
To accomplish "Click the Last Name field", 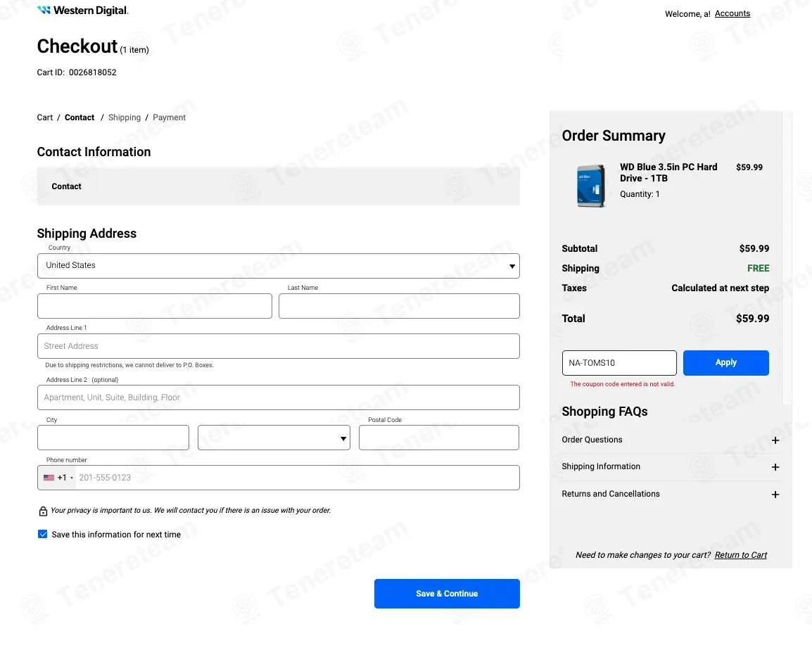I will (x=399, y=306).
